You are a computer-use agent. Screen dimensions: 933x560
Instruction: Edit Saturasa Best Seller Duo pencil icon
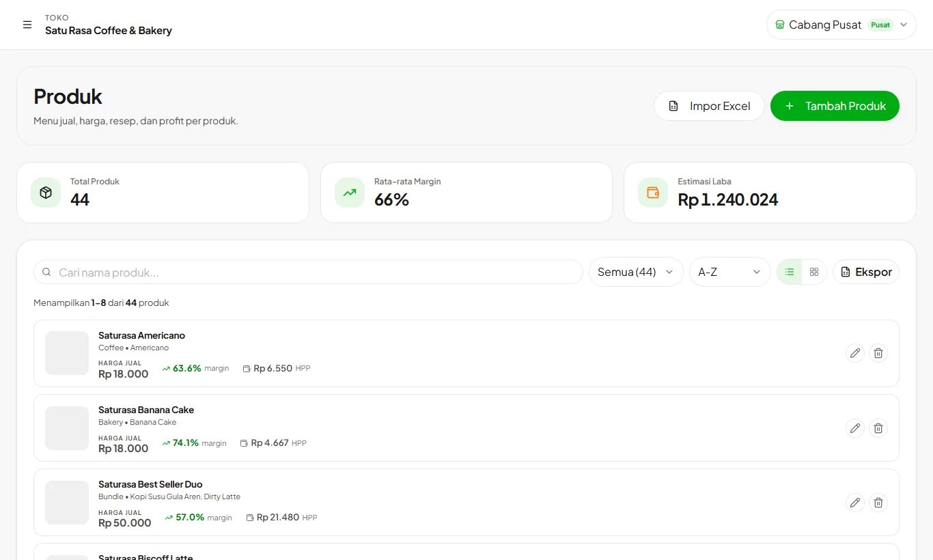pos(854,503)
